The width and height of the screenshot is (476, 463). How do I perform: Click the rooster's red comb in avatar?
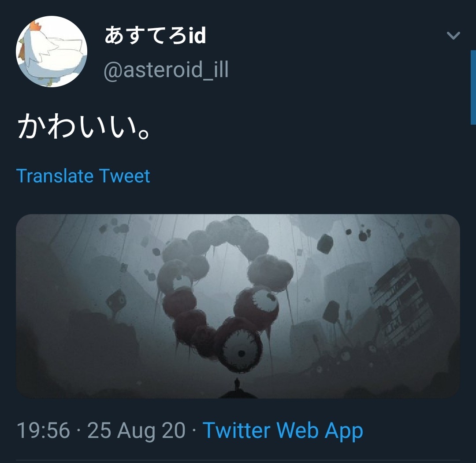[36, 26]
